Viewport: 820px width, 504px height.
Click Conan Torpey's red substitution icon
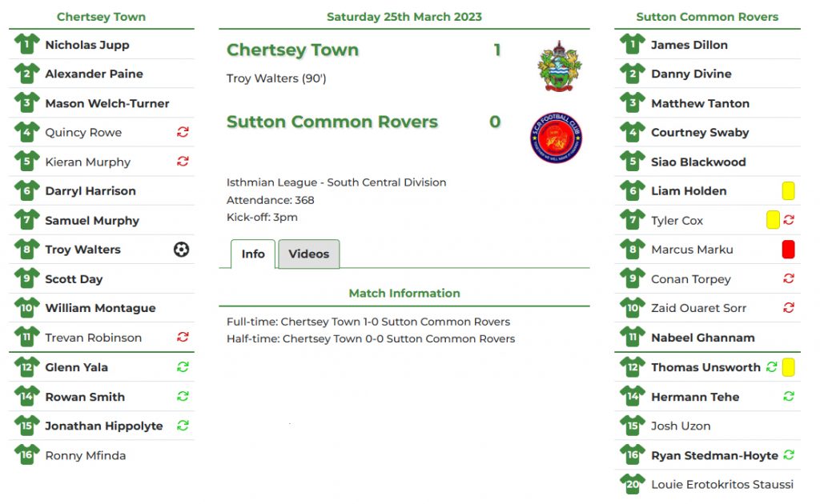coord(789,279)
